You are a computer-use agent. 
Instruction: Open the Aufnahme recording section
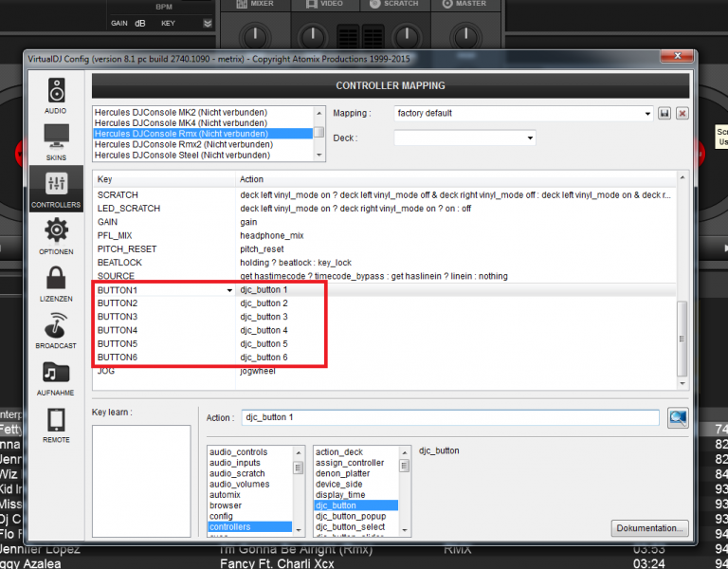[56, 375]
